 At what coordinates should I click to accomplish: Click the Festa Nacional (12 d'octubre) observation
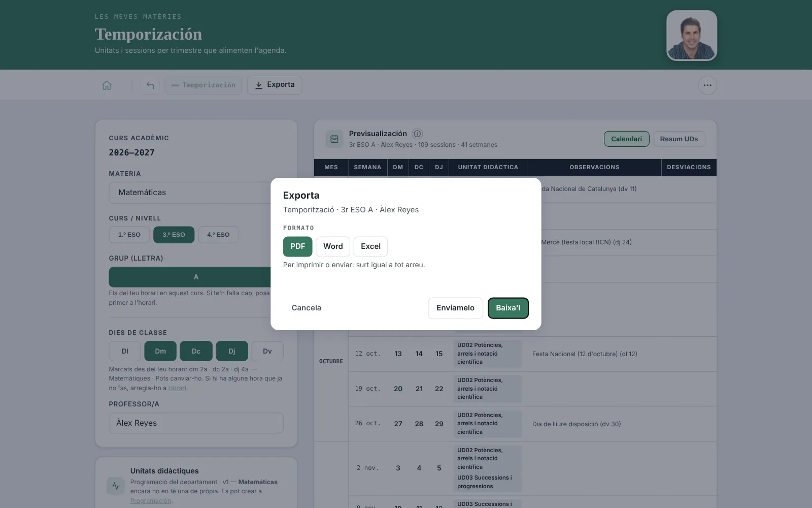coord(585,354)
